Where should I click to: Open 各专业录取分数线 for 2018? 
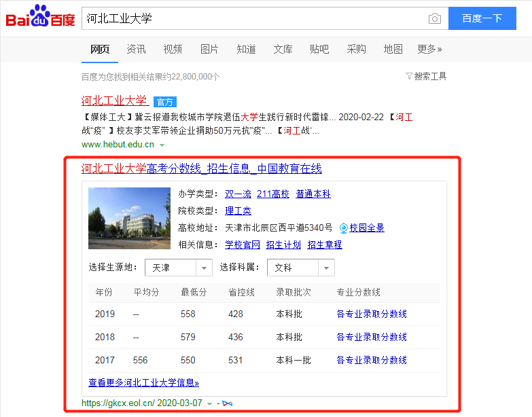coord(372,337)
